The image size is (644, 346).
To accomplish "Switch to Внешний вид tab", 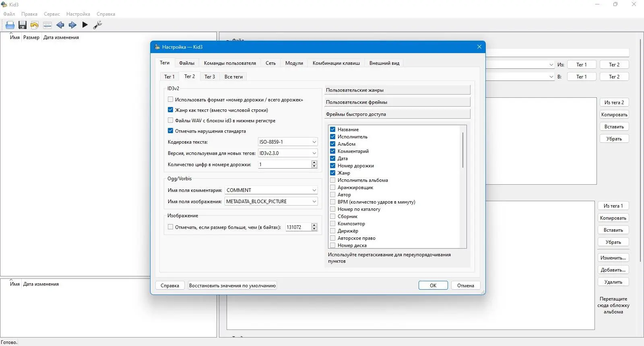I will click(384, 63).
